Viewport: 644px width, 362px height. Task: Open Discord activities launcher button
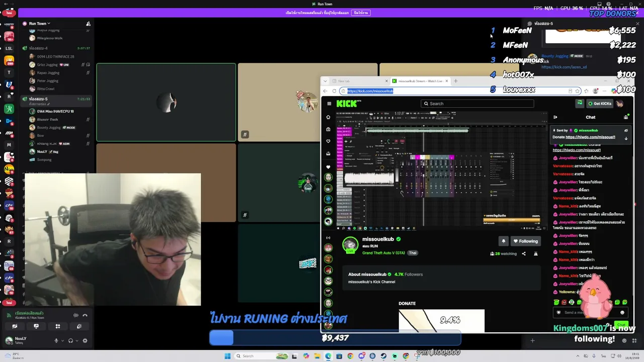57,326
